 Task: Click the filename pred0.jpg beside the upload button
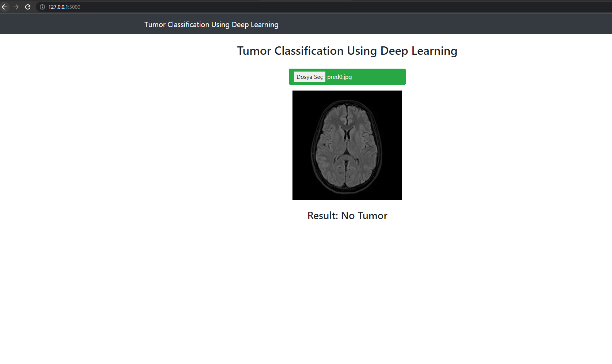339,77
